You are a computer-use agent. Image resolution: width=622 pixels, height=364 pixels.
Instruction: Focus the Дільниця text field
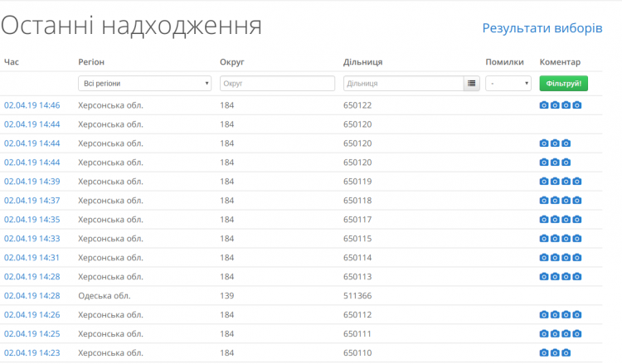pyautogui.click(x=403, y=83)
